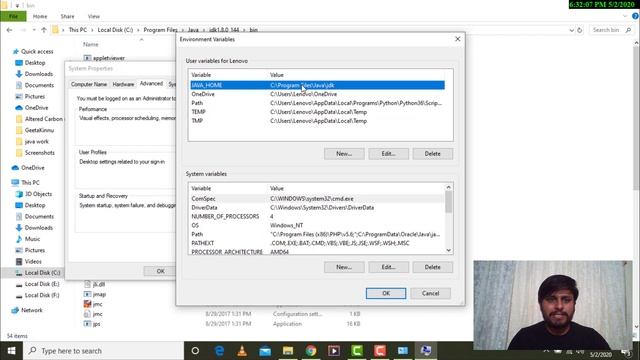The height and width of the screenshot is (360, 640).
Task: Open Quick access in navigation pane
Action: [37, 51]
